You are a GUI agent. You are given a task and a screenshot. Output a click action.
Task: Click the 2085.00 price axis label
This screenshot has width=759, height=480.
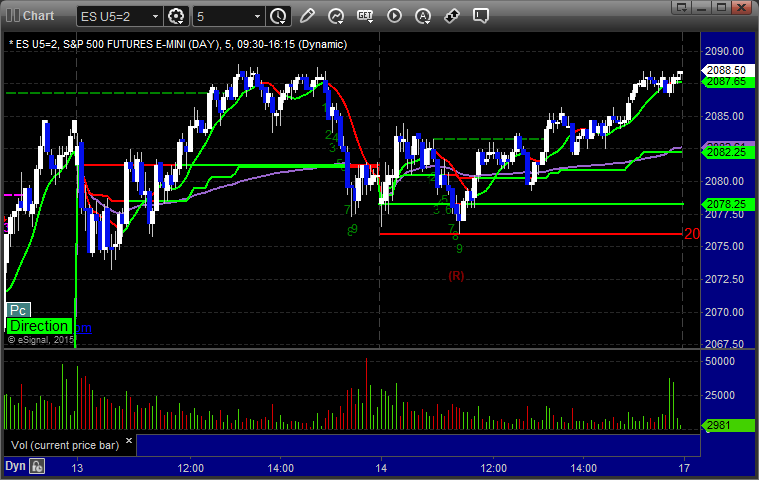pos(724,116)
